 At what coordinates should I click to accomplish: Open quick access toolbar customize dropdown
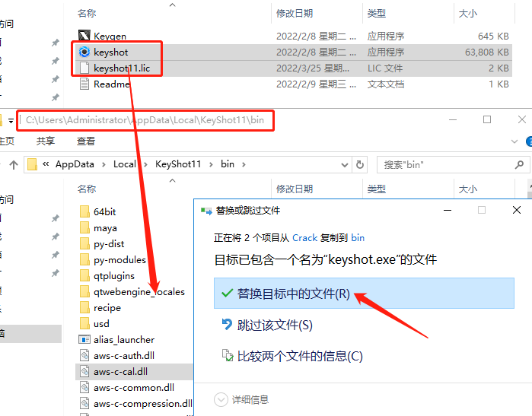[x=11, y=120]
